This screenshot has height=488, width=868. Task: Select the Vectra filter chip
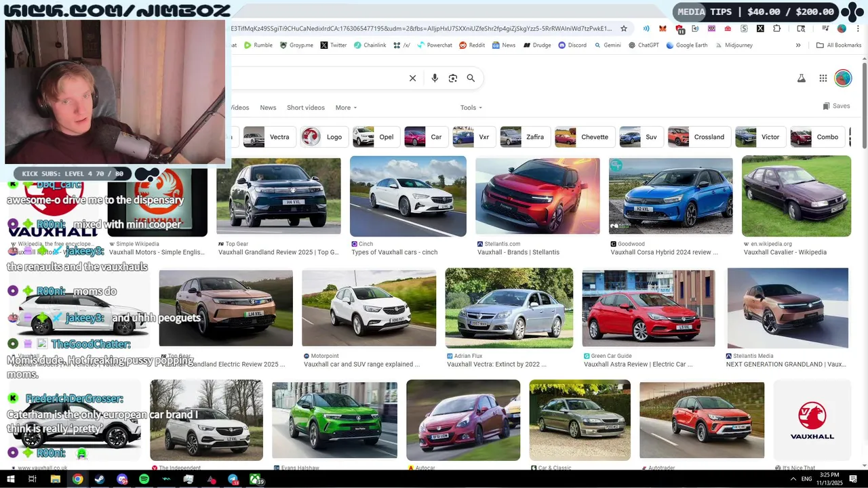click(x=269, y=137)
